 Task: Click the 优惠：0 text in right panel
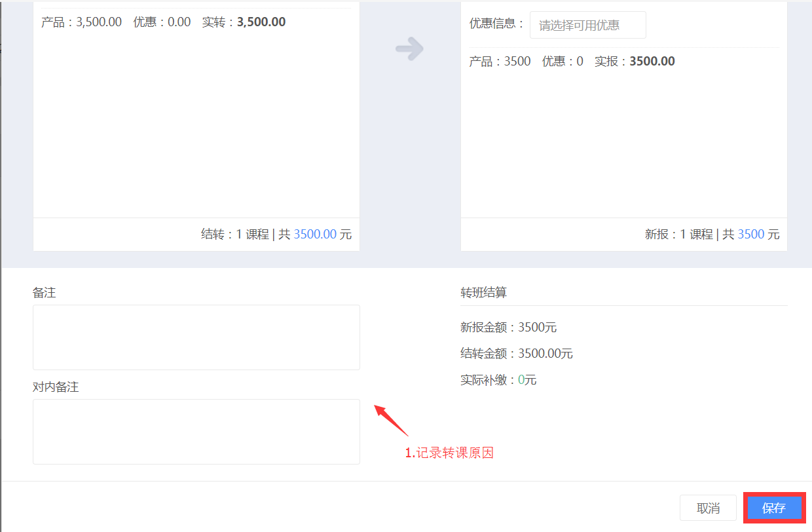(x=563, y=61)
